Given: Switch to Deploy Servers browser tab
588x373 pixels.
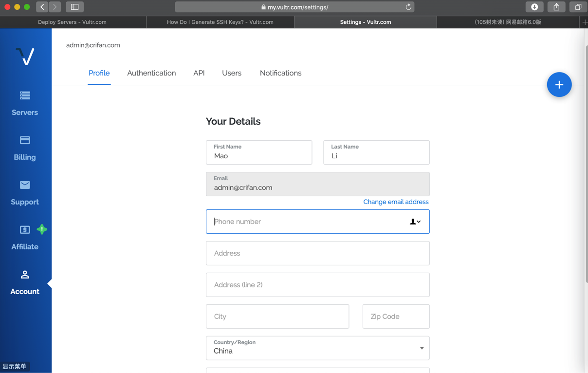Looking at the screenshot, I should coord(72,22).
